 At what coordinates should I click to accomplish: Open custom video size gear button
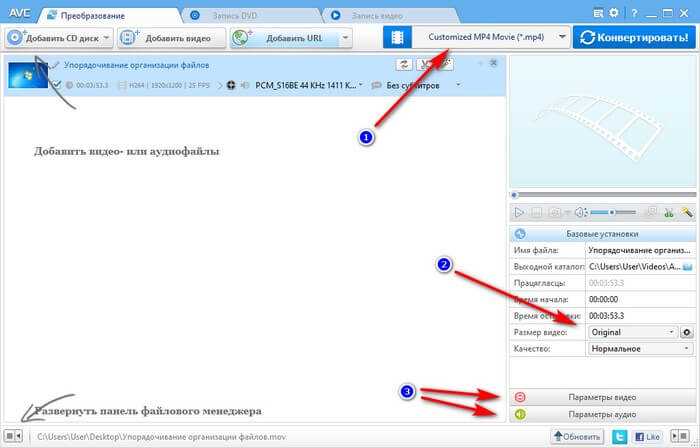coord(687,332)
